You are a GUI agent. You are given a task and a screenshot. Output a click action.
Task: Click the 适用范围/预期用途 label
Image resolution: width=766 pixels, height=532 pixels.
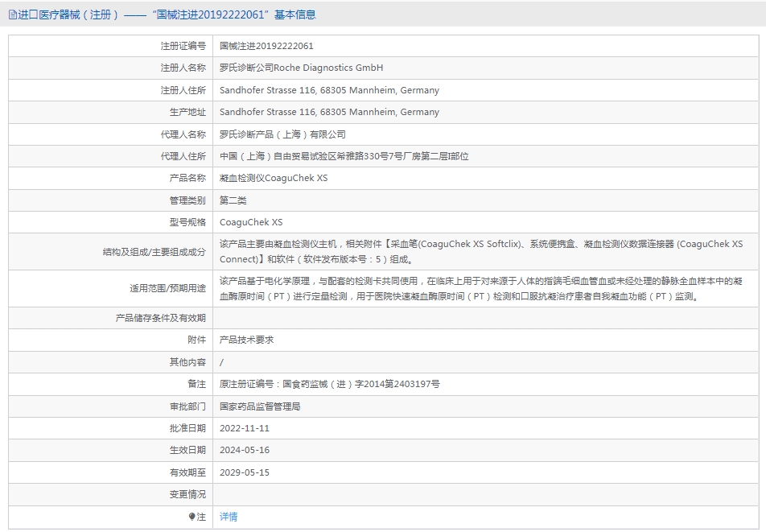[167, 289]
